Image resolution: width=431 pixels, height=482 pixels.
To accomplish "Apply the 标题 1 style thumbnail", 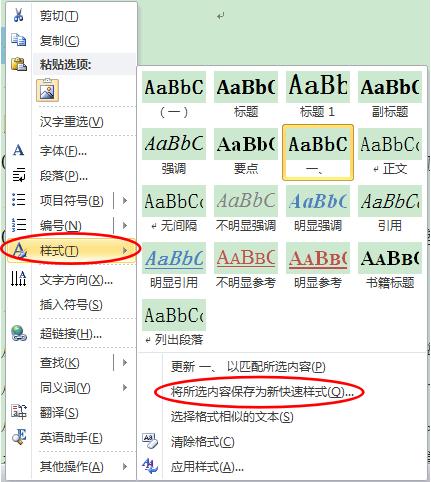I will tap(318, 96).
